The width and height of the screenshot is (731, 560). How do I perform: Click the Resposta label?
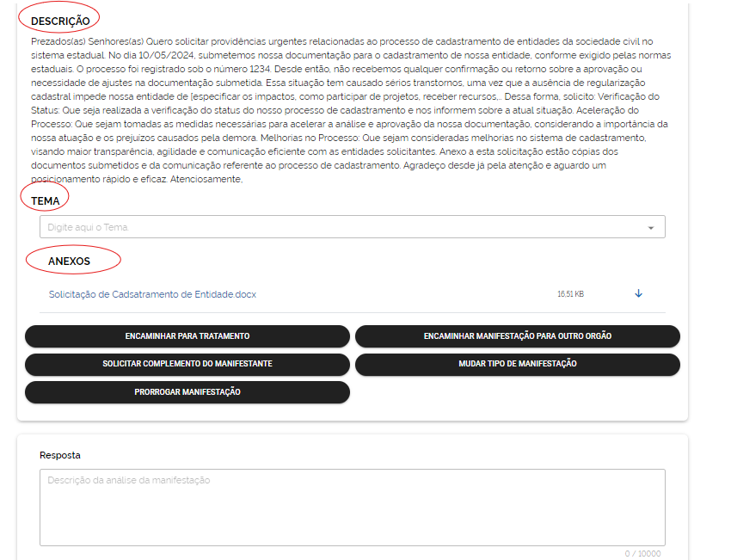(59, 455)
